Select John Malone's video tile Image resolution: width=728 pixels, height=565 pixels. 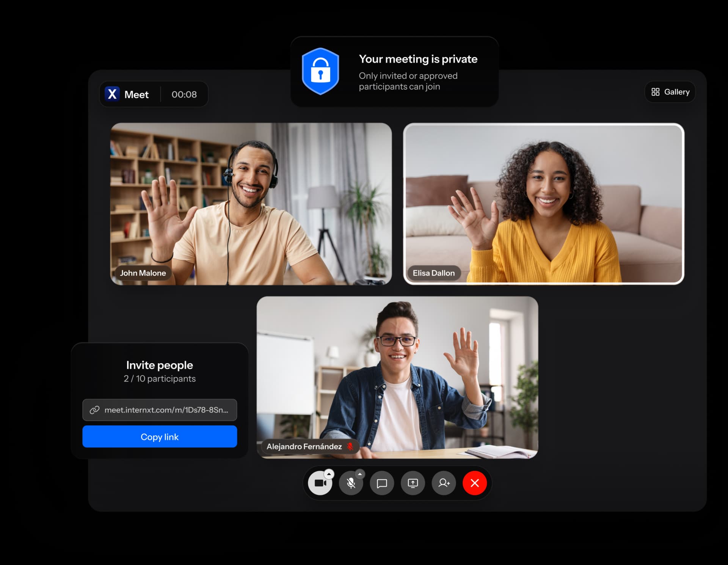(x=251, y=204)
